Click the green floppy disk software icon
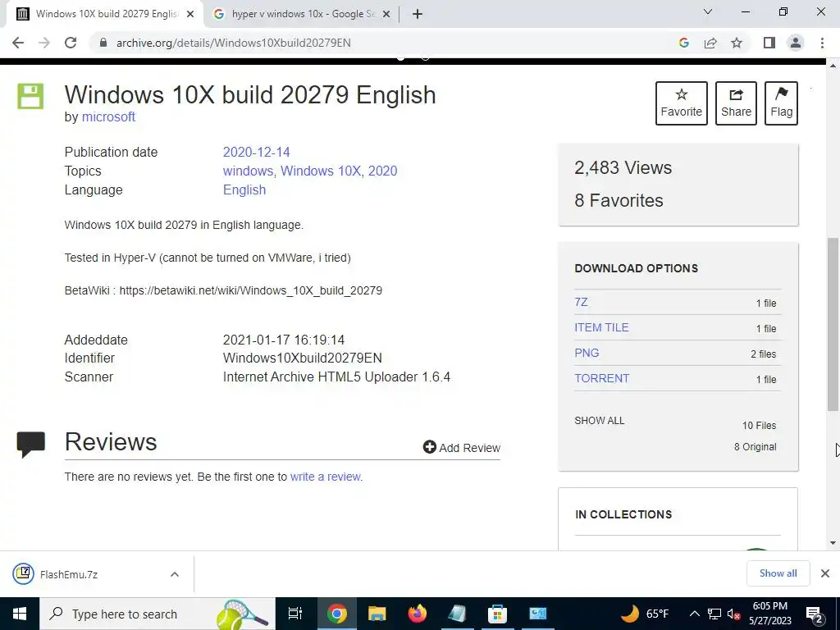840x630 pixels. click(30, 97)
